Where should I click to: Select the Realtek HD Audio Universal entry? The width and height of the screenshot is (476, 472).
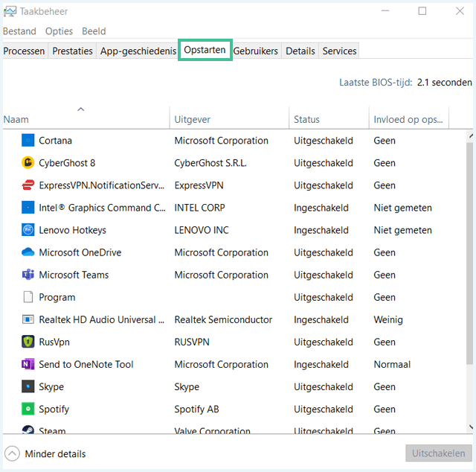tap(101, 319)
